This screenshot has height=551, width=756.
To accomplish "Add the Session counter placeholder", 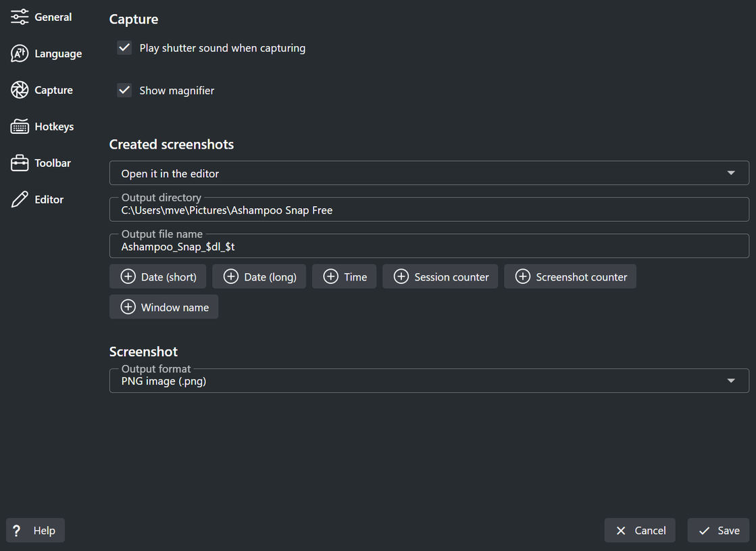I will (x=440, y=277).
